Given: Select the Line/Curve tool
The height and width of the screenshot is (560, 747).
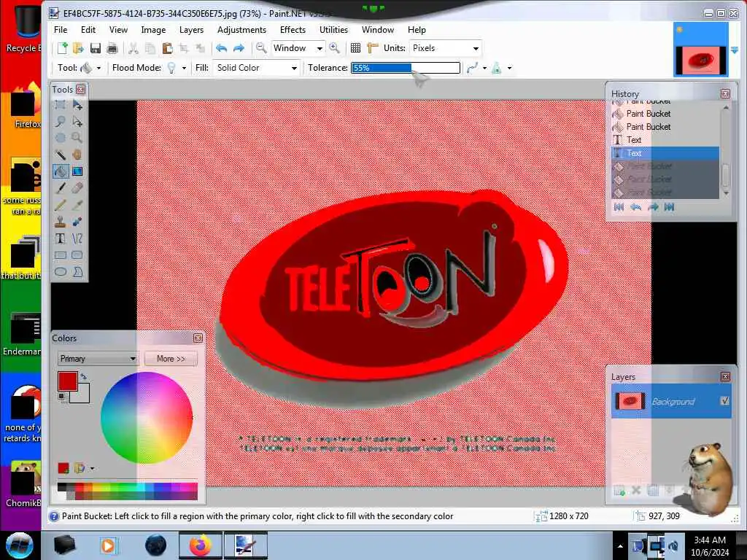Looking at the screenshot, I should pyautogui.click(x=77, y=238).
